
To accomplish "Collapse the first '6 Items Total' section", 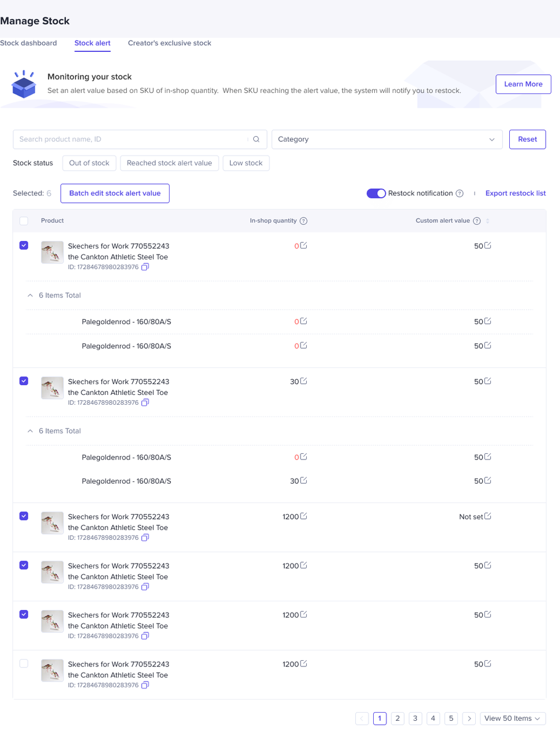I will (31, 295).
